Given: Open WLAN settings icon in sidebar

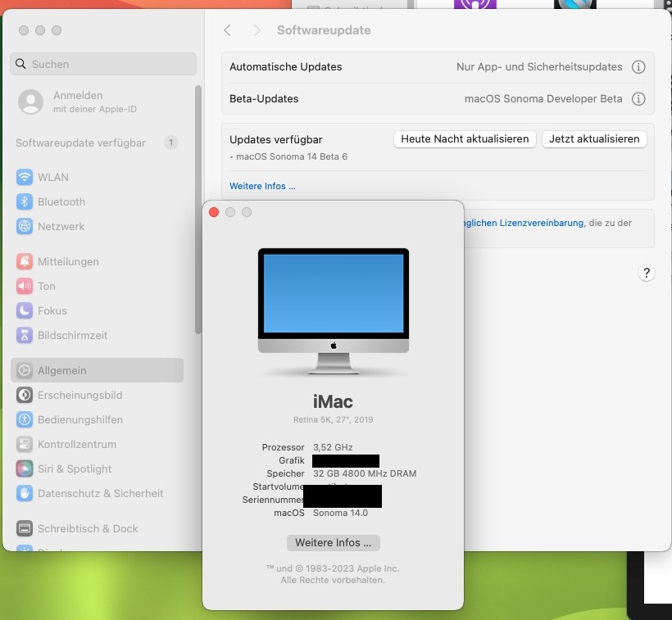Looking at the screenshot, I should 25,177.
